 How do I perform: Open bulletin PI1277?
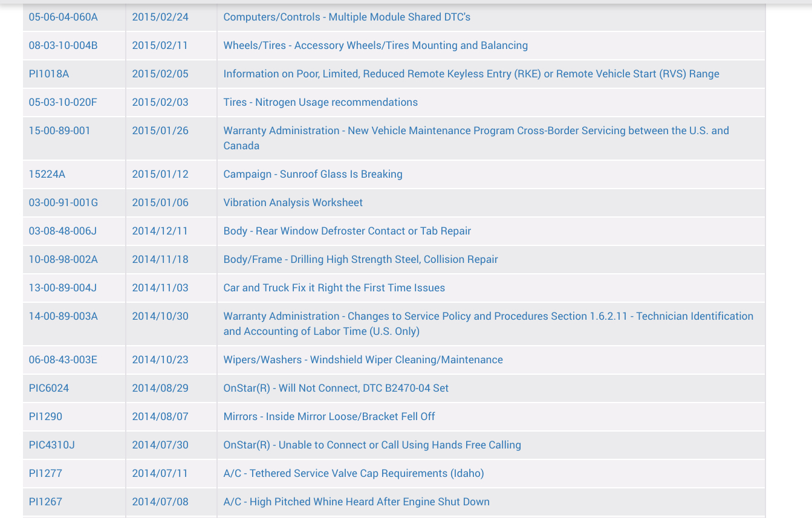[x=45, y=473]
